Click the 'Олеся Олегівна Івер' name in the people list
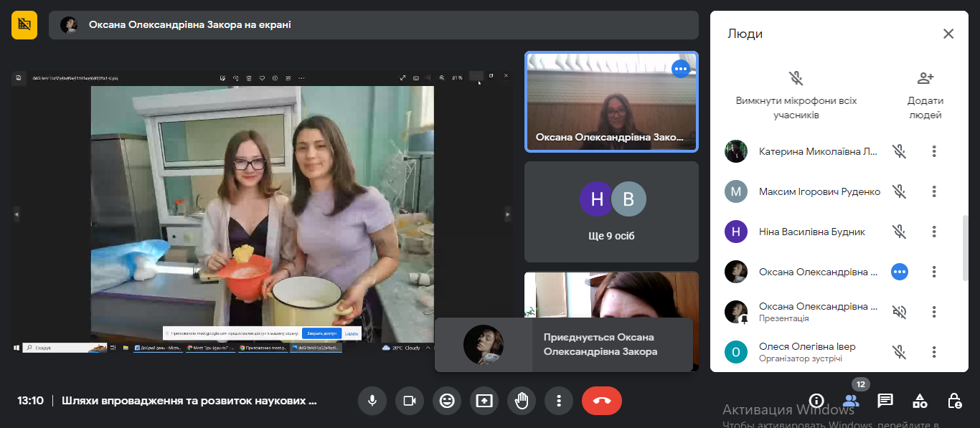980x428 pixels. coord(807,346)
